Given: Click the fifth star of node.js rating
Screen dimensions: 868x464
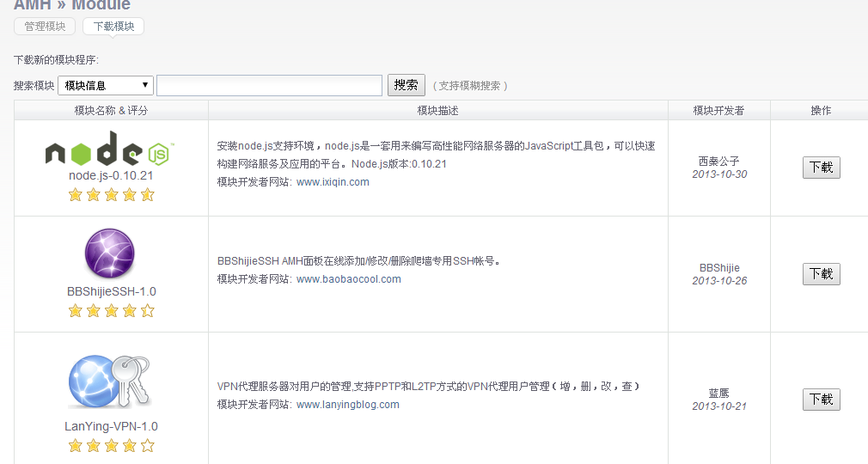Looking at the screenshot, I should click(x=148, y=195).
